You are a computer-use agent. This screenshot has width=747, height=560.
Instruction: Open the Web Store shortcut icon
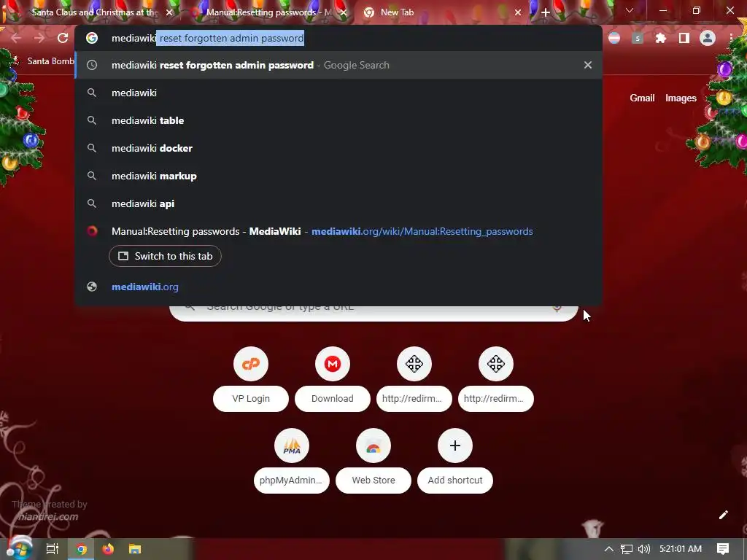tap(373, 446)
